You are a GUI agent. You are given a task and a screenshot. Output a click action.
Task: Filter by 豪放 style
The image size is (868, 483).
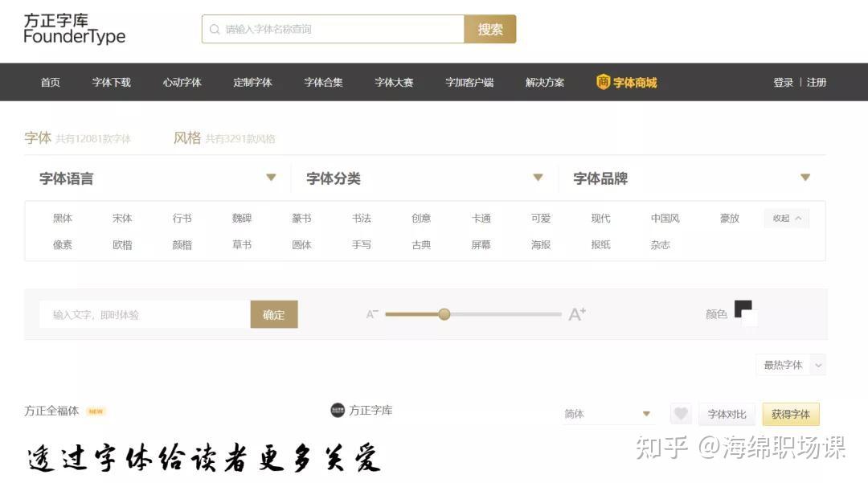(x=730, y=218)
